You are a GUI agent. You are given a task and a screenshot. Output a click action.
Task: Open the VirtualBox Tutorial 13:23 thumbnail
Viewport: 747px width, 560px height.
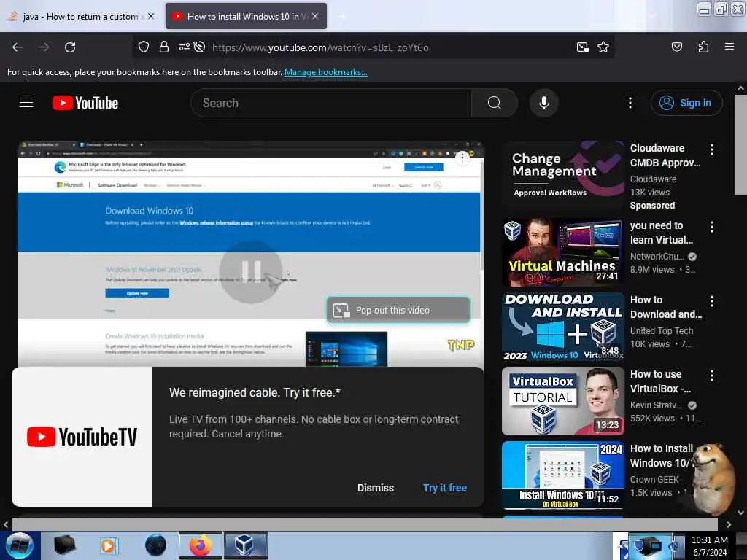563,401
